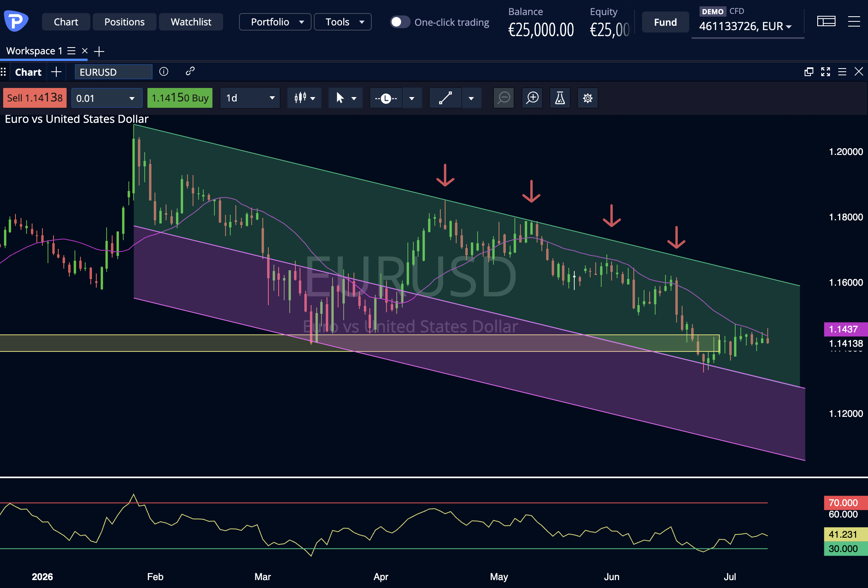Show EURUSD symbol information

tap(164, 71)
